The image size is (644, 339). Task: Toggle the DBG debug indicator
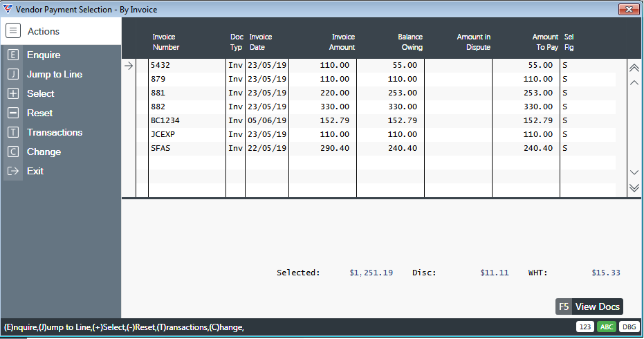[x=629, y=327]
